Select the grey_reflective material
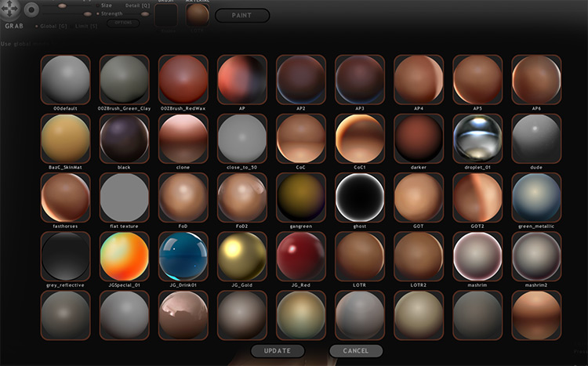The width and height of the screenshot is (588, 366). tap(66, 255)
